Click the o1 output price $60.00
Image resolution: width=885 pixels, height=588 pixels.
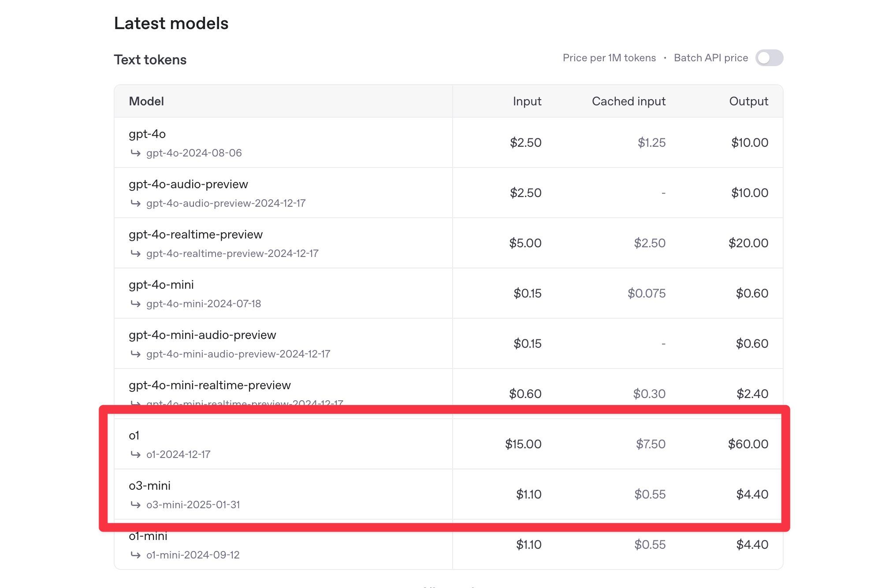[x=748, y=444]
